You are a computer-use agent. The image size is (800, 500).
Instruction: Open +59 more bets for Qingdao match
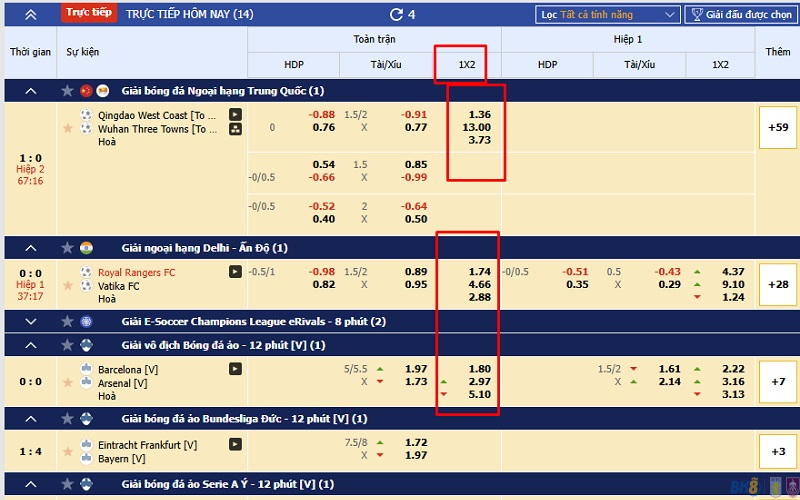click(x=778, y=128)
